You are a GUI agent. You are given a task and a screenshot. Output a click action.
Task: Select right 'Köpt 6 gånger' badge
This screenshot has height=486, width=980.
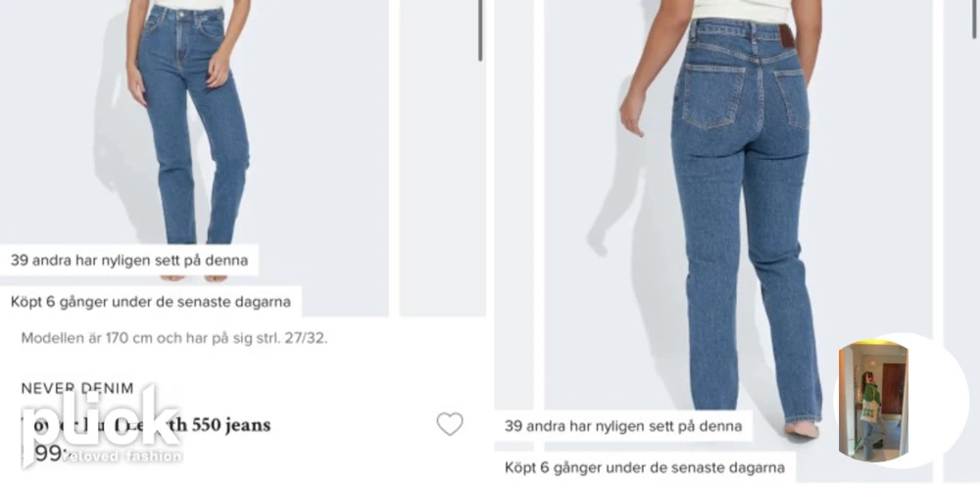tap(645, 467)
